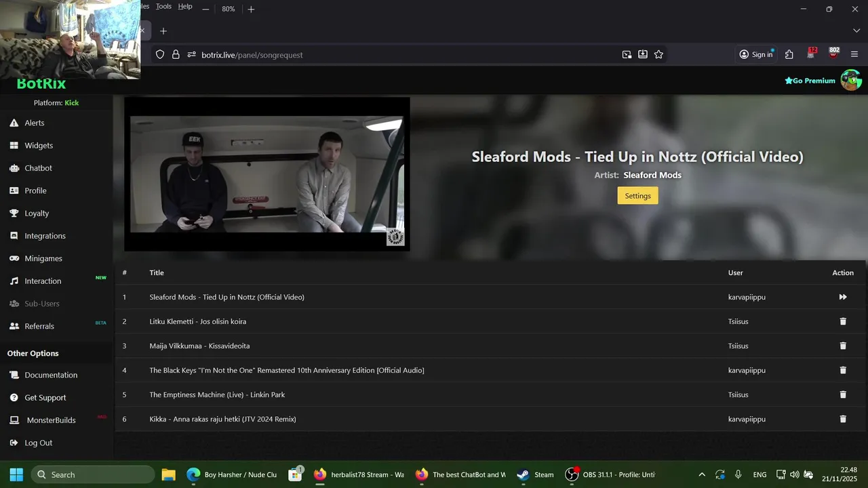
Task: Open the Tools menu
Action: pyautogui.click(x=163, y=6)
